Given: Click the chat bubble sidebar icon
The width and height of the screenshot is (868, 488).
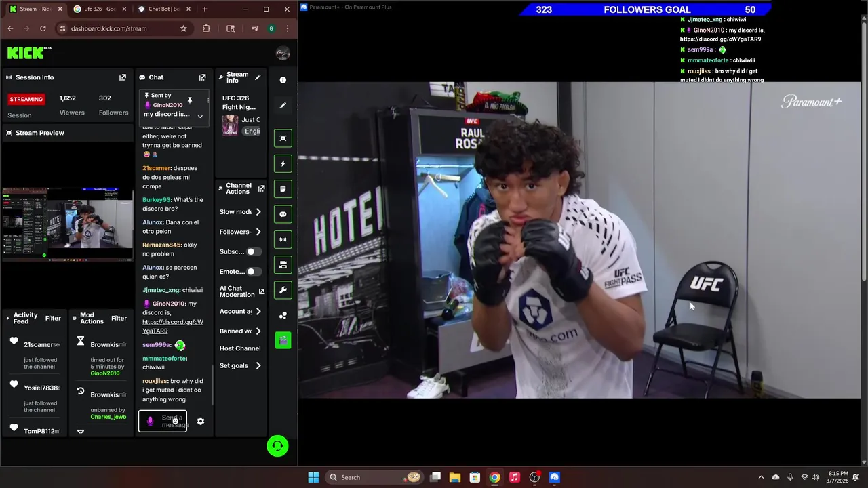Looking at the screenshot, I should point(283,214).
